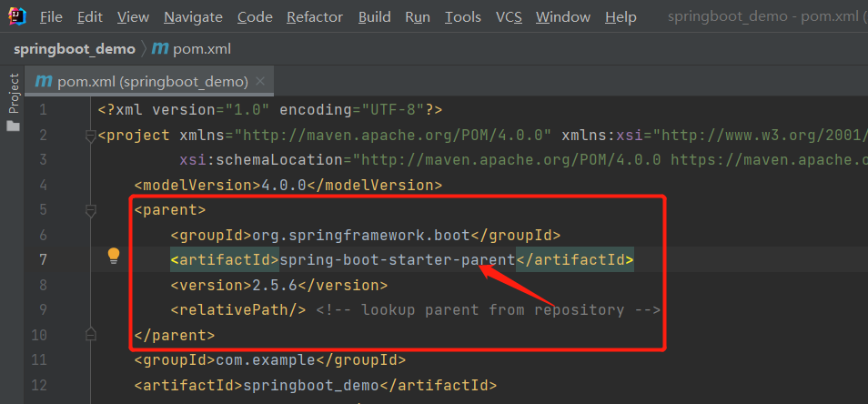Image resolution: width=868 pixels, height=404 pixels.
Task: Click the fold end marker on line 10
Action: click(x=91, y=335)
